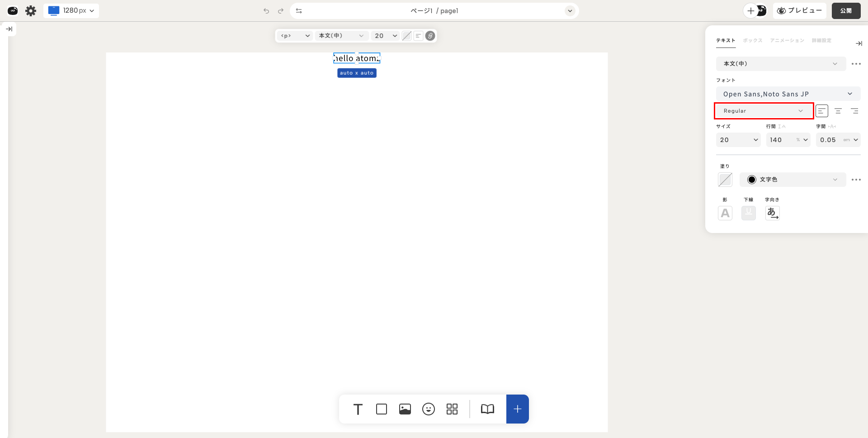The image size is (868, 438).
Task: Set text alignment to center
Action: (x=838, y=111)
